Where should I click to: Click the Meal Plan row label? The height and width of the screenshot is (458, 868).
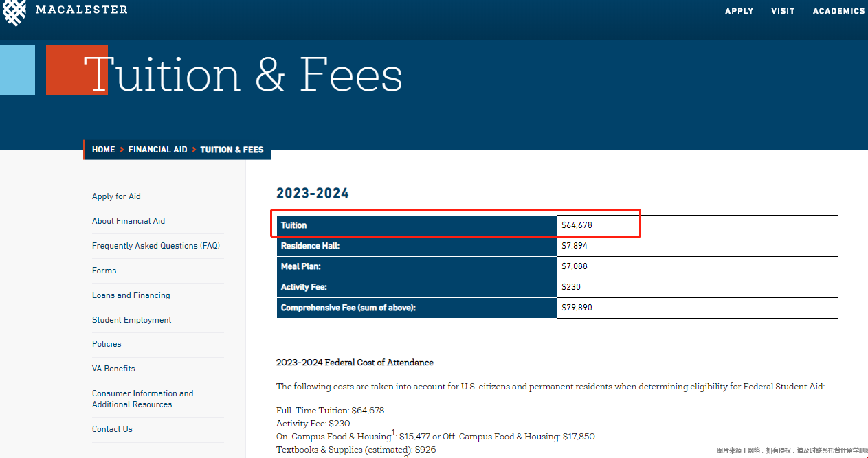point(416,266)
